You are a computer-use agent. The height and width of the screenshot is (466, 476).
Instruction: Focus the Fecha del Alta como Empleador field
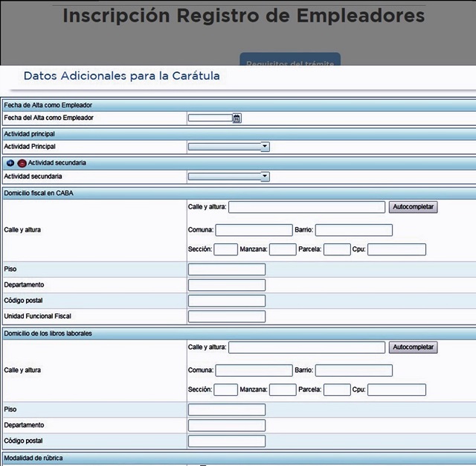[210, 118]
